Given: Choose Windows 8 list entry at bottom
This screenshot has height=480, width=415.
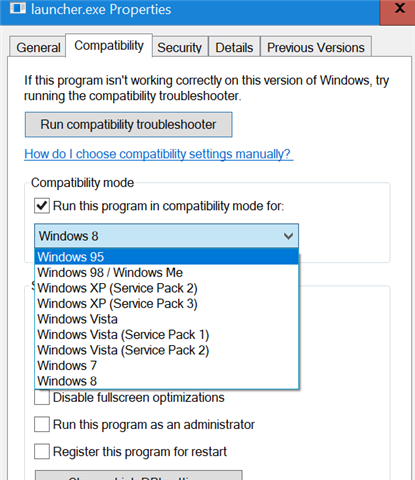Looking at the screenshot, I should coord(166,381).
